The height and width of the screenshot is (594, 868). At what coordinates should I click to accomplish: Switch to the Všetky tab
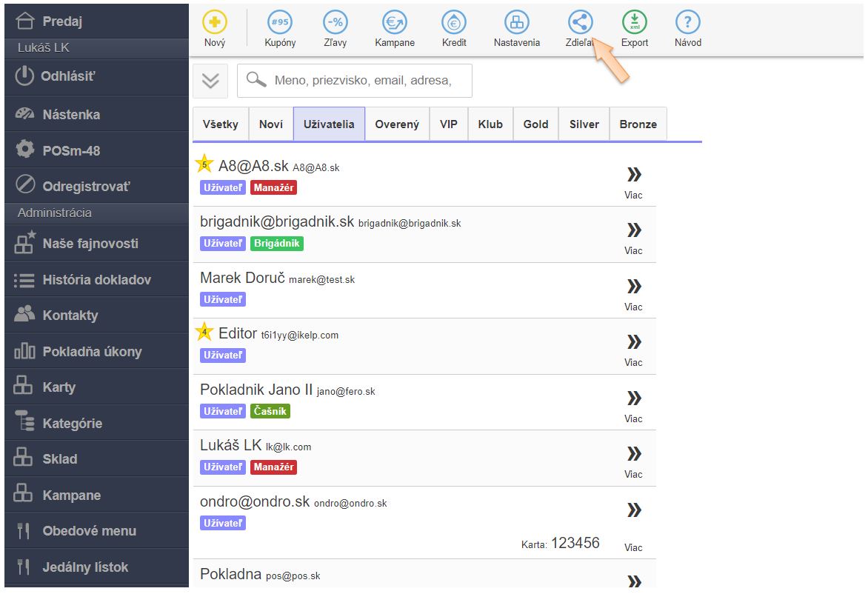point(221,124)
